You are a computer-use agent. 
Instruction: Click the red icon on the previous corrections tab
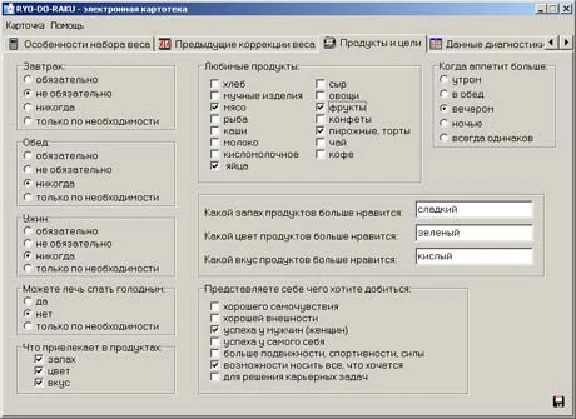[165, 44]
